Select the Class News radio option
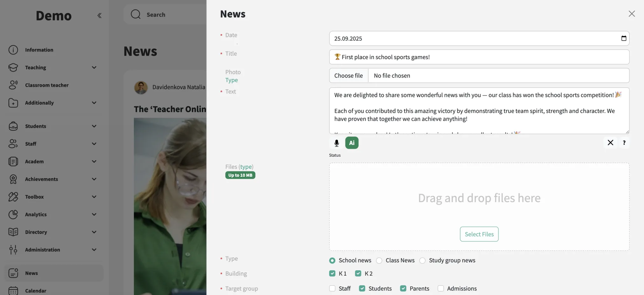Viewport: 644px width, 295px height. click(379, 261)
